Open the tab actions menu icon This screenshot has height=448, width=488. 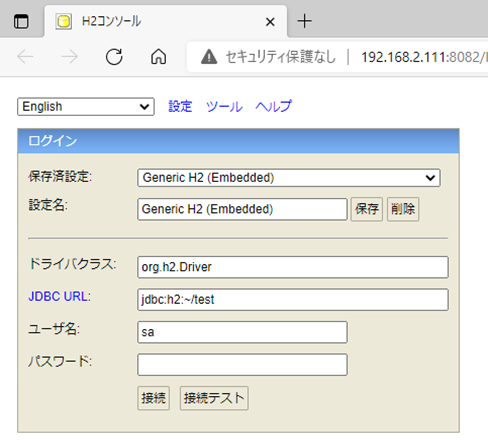(21, 22)
